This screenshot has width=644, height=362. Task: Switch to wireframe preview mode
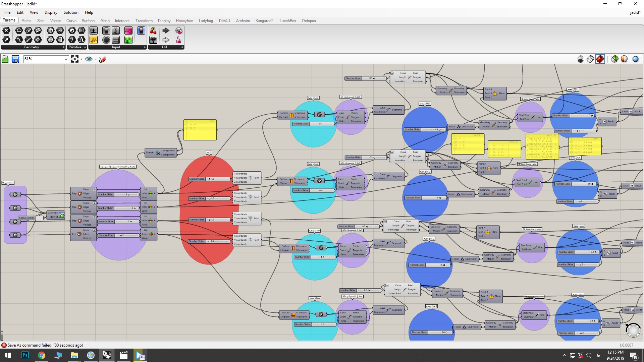(590, 59)
